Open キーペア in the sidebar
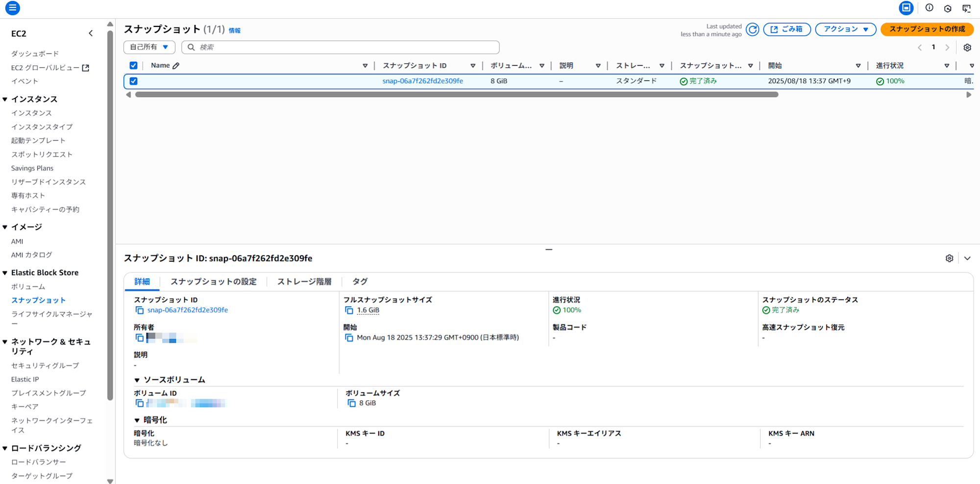The height and width of the screenshot is (484, 980). click(24, 407)
